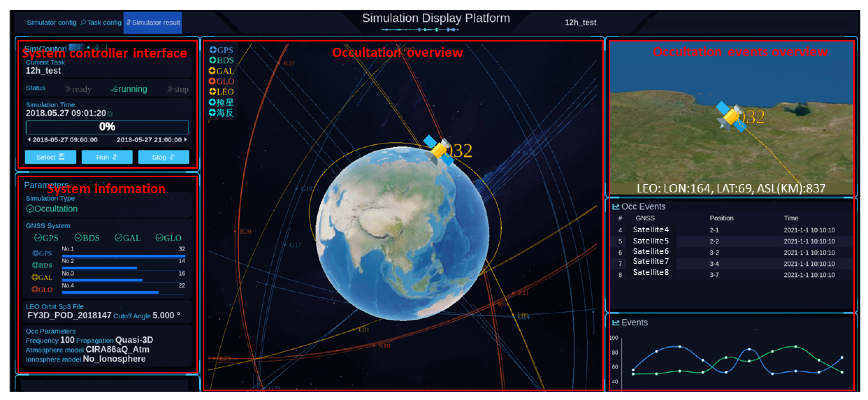Toggle BDS constellation layer in legend

214,60
